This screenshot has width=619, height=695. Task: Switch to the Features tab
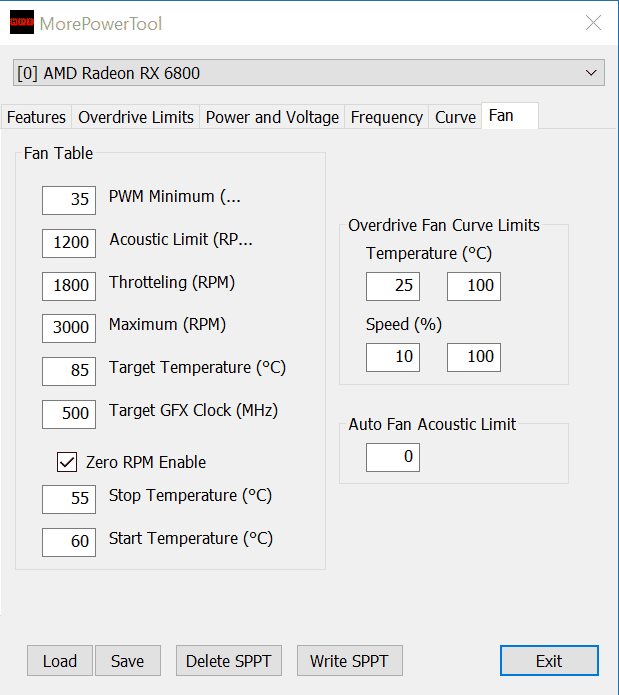click(x=36, y=117)
